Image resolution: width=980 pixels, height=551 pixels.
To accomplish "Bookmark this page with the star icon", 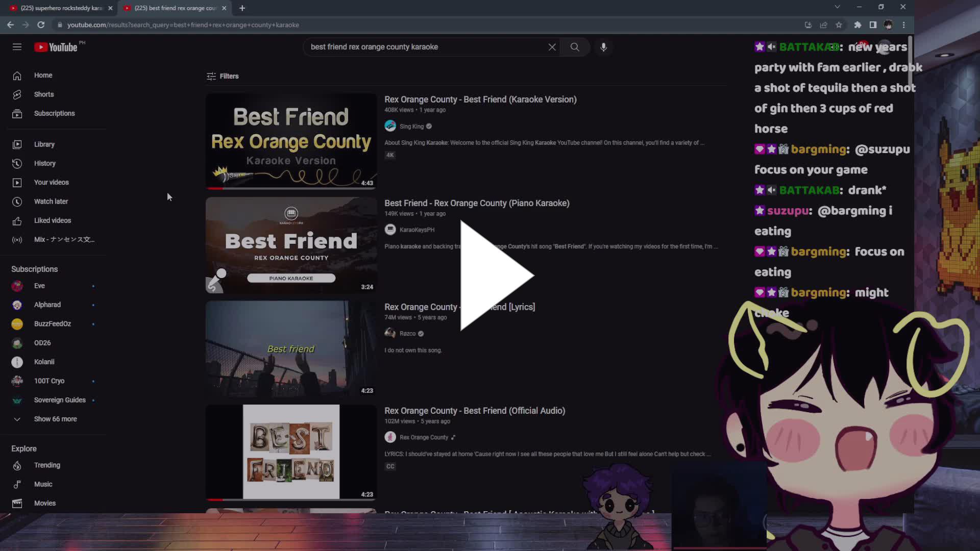I will [x=839, y=24].
